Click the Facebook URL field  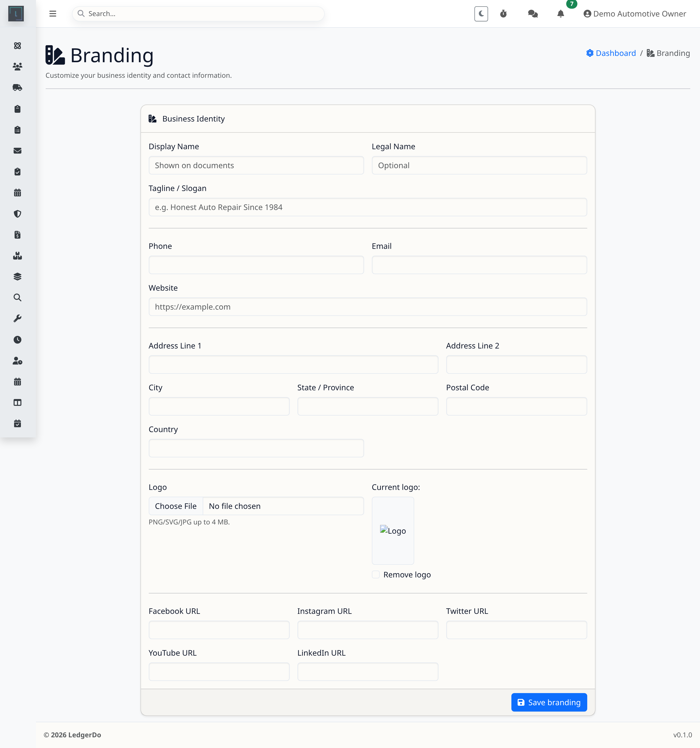point(219,630)
